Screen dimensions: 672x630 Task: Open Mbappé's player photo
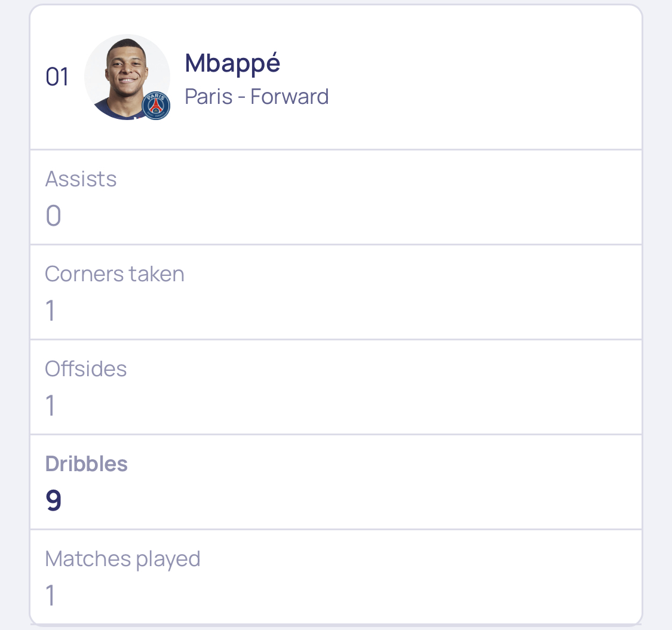[127, 77]
